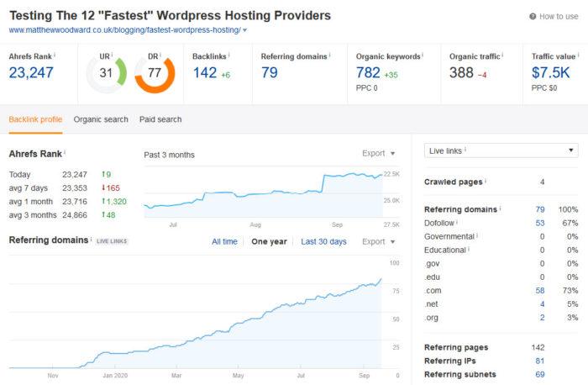
Task: Click info icon beside Organic keywords heading
Action: tap(421, 55)
